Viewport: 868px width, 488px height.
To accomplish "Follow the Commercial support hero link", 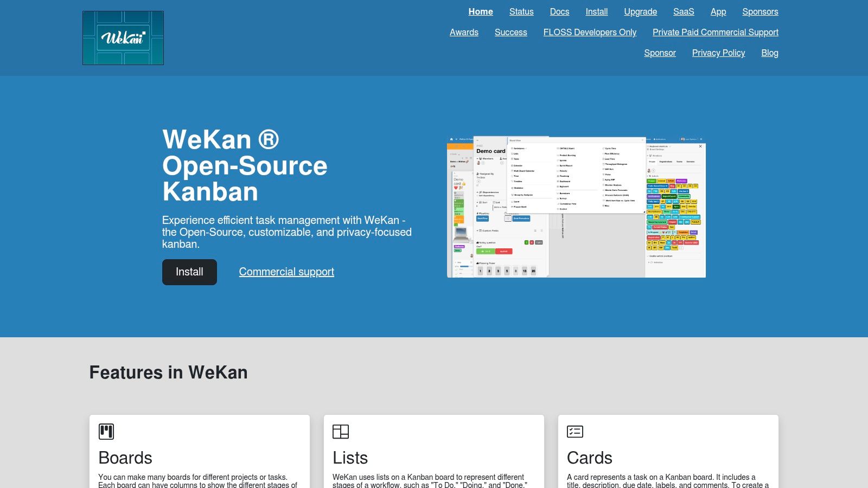I will [286, 272].
